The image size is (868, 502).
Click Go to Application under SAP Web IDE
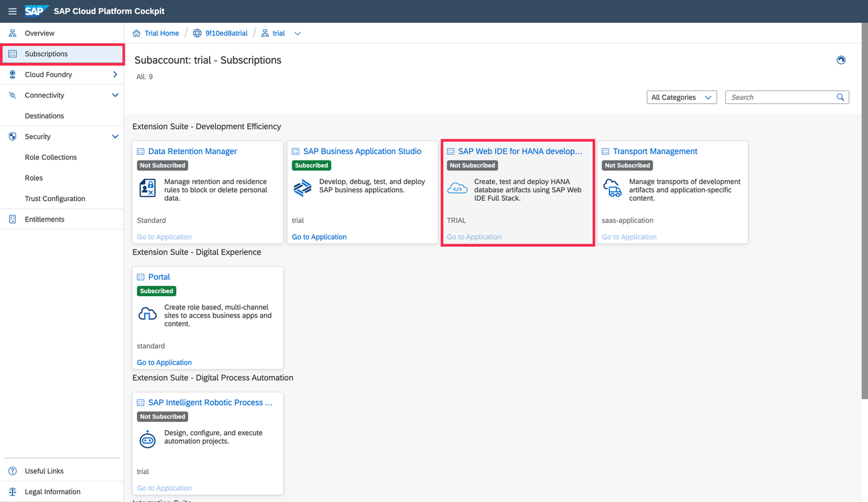coord(474,237)
